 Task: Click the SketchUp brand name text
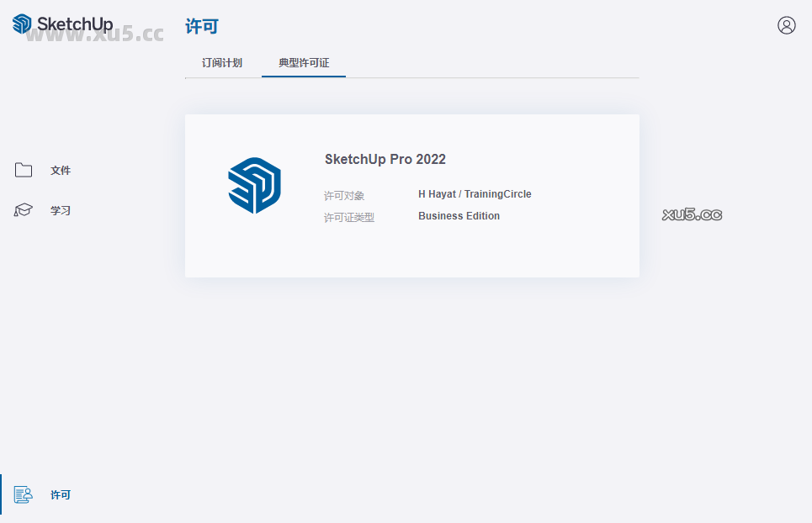point(74,24)
